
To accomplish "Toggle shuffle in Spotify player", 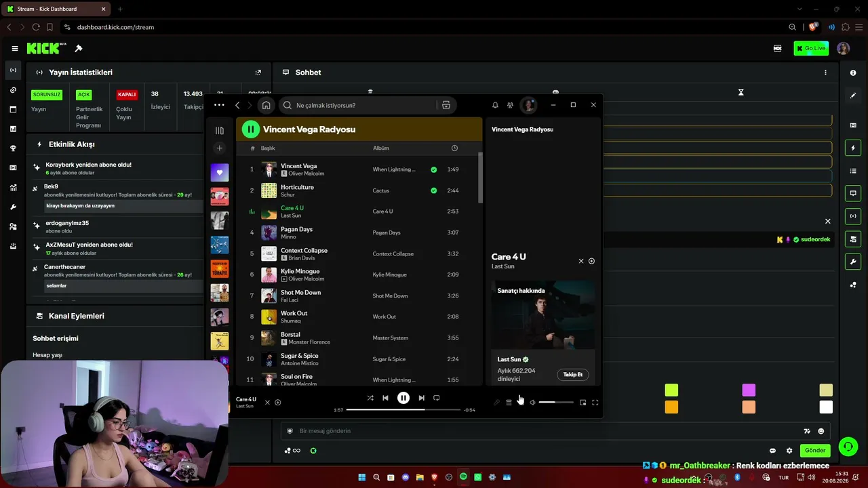I will [370, 398].
